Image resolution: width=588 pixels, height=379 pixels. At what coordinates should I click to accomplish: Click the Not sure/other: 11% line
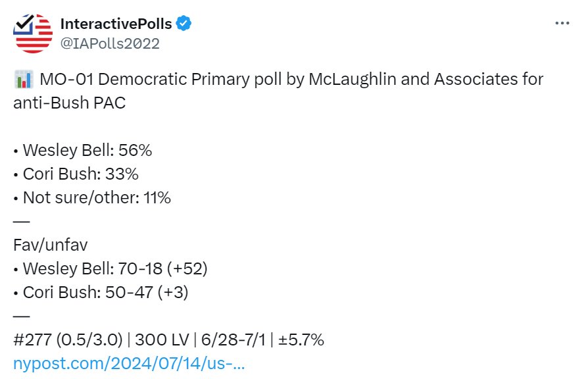[x=92, y=197]
